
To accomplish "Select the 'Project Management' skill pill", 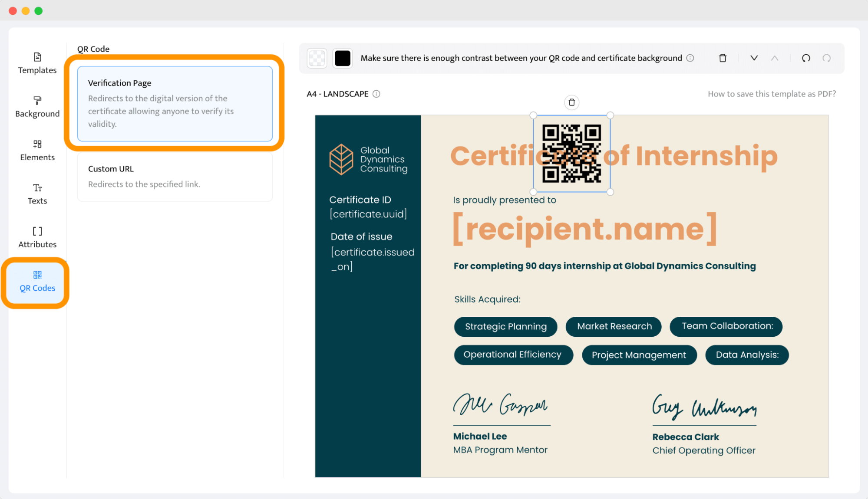I will (639, 355).
